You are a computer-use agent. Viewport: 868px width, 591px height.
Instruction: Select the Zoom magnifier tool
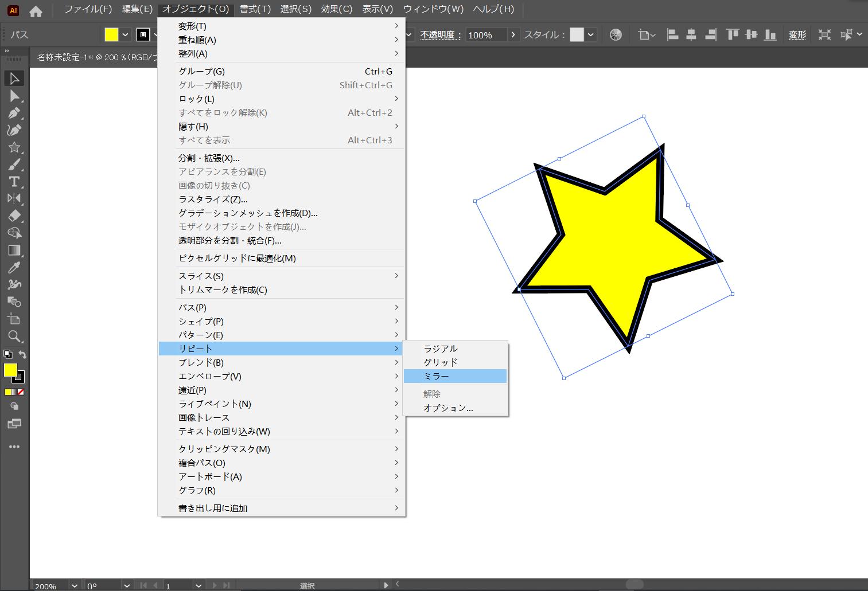click(14, 336)
